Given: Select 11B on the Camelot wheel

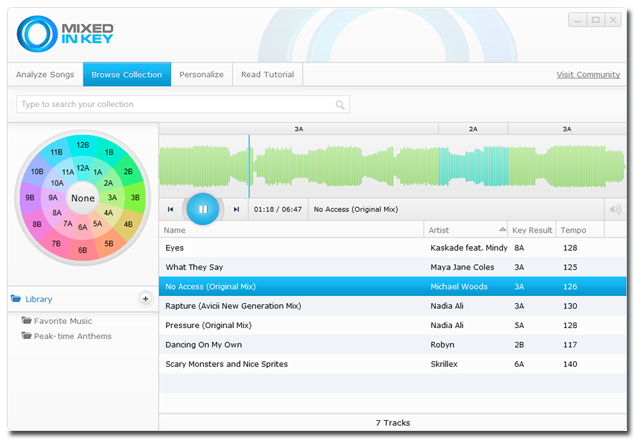Looking at the screenshot, I should (56, 152).
